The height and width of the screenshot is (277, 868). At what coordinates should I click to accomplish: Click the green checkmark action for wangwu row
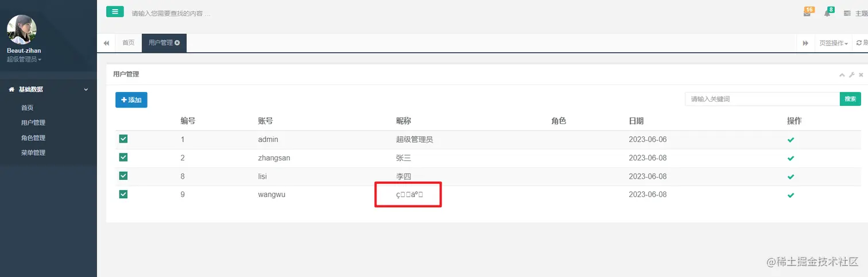point(790,195)
